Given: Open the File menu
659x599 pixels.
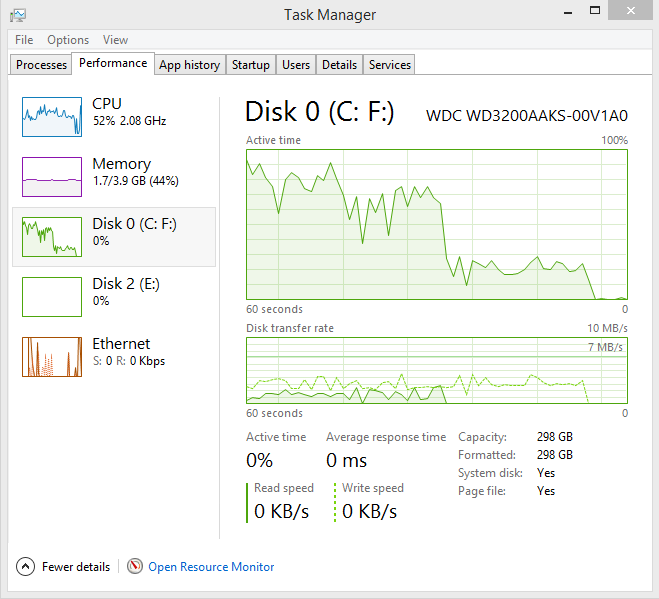Looking at the screenshot, I should tap(24, 40).
